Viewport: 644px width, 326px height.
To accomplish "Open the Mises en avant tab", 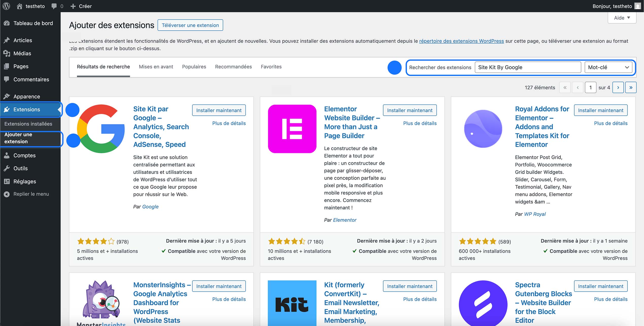I will pyautogui.click(x=156, y=67).
